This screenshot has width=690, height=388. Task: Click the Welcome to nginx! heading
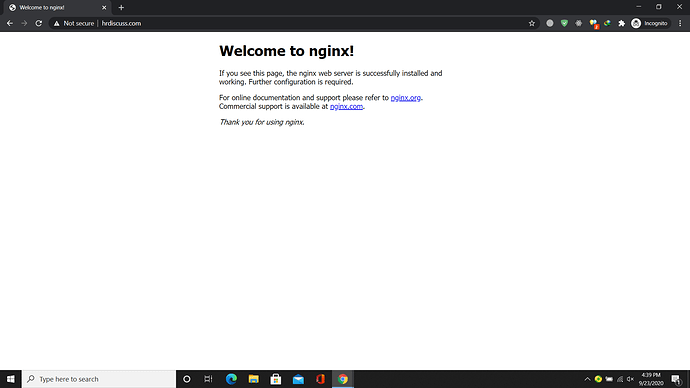286,51
